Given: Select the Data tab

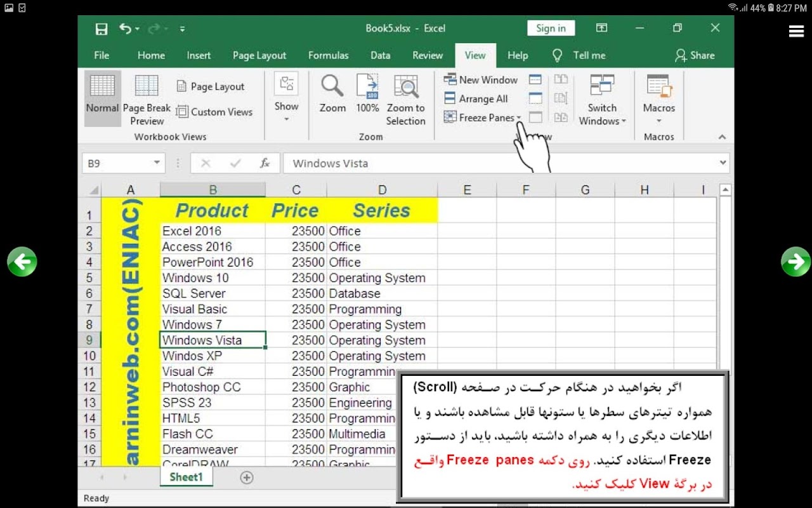Looking at the screenshot, I should tap(380, 55).
